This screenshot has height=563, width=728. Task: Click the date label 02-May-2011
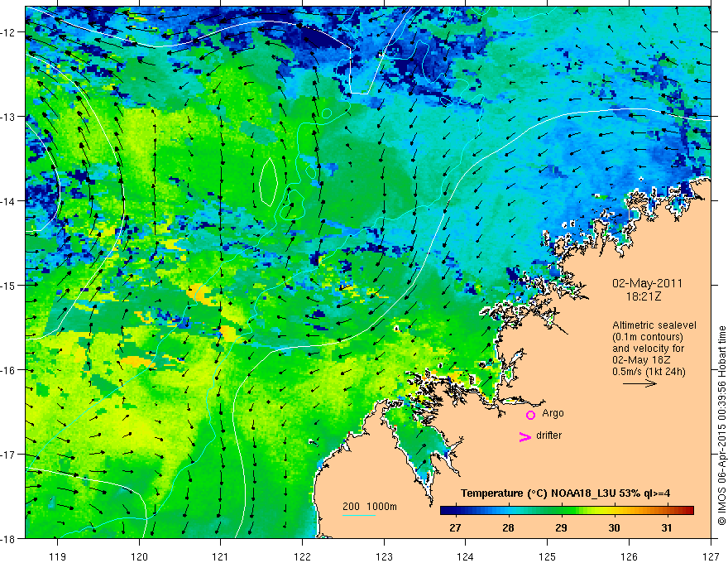pos(647,283)
